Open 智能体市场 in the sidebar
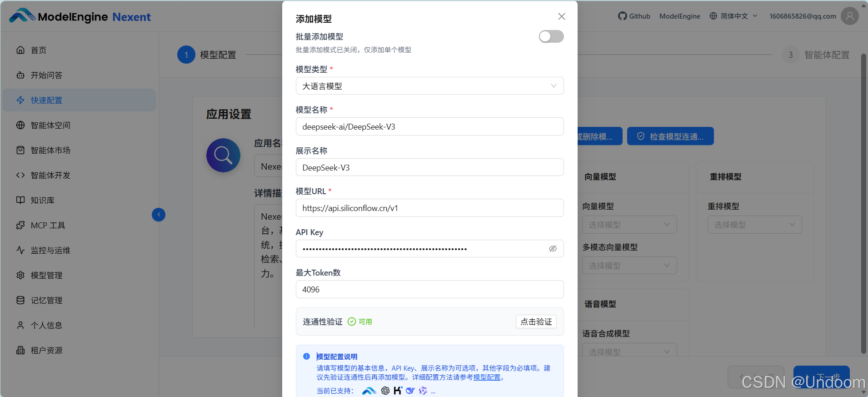The width and height of the screenshot is (868, 397). click(79, 150)
